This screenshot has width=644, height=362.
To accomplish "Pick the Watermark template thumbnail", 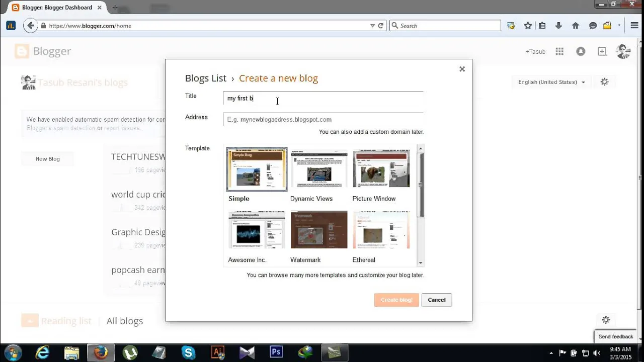I will [319, 230].
